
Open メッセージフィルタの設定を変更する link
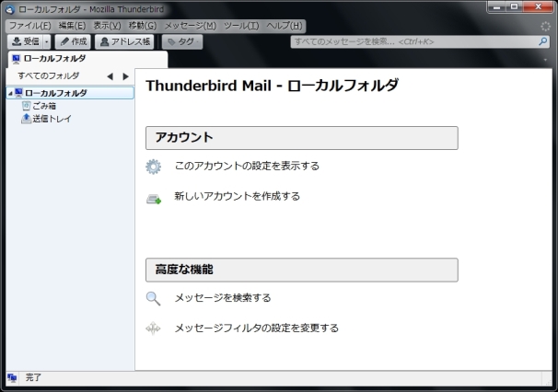257,328
